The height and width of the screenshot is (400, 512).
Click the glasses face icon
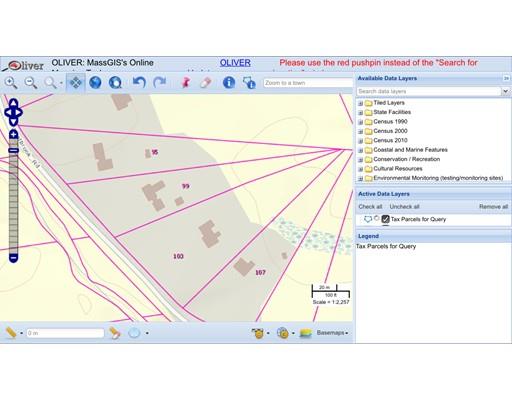pos(257,333)
